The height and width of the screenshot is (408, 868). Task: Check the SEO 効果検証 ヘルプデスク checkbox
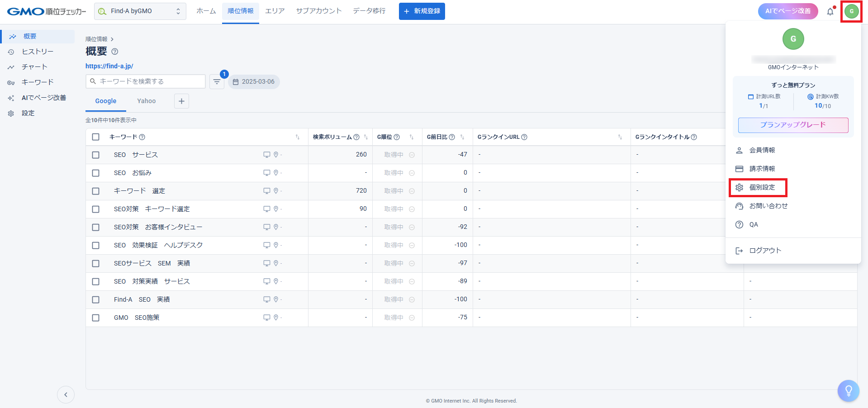95,245
